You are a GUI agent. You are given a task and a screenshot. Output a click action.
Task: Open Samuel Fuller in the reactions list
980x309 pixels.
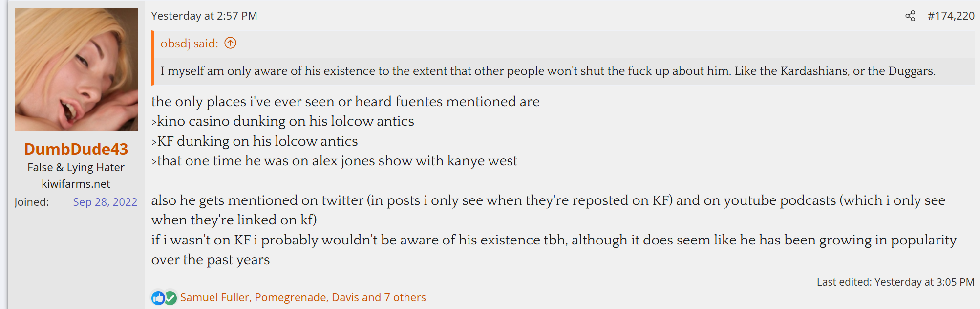(214, 297)
